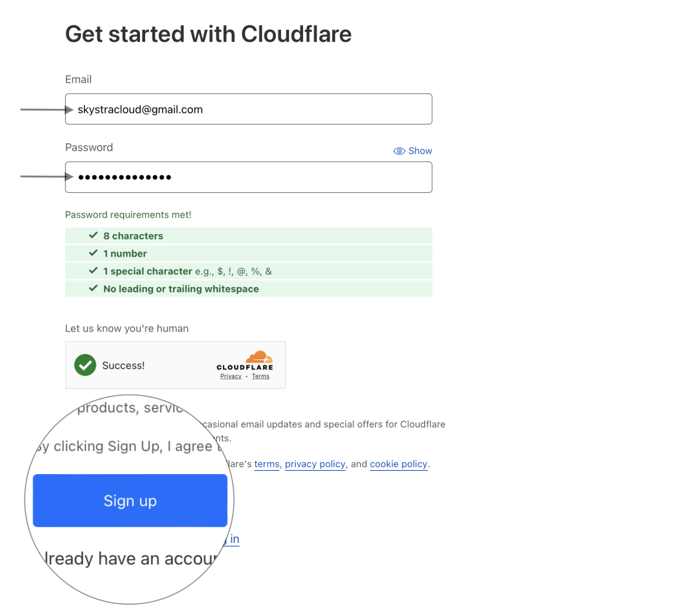
Task: Click the "Get started with Cloudflare" heading
Action: 208,34
